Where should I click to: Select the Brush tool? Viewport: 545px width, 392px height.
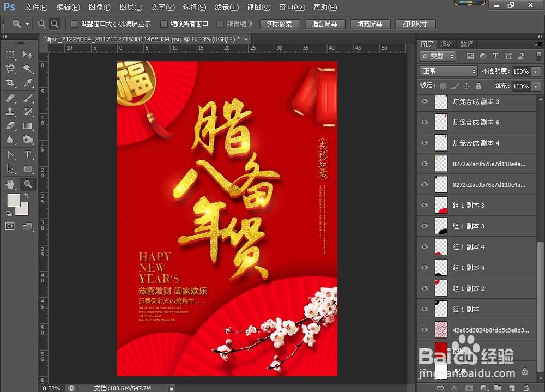(28, 98)
